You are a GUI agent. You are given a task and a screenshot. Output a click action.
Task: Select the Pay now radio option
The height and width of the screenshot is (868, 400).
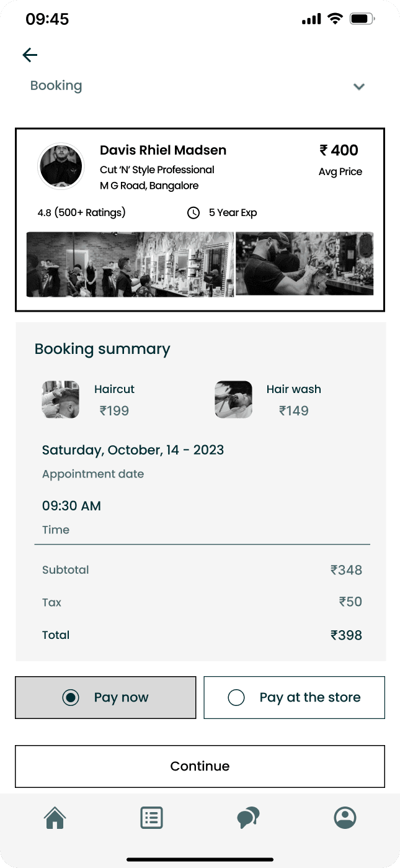click(71, 697)
